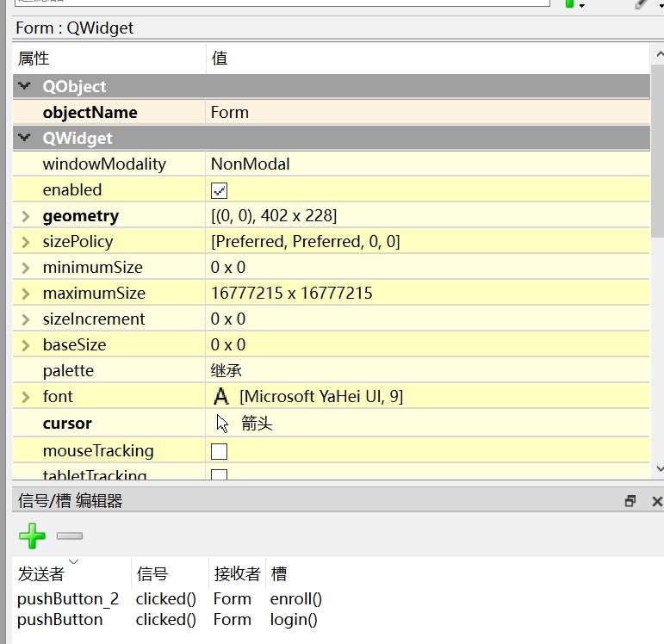This screenshot has height=644, width=664.
Task: Collapse the QWidget property group
Action: [x=25, y=138]
